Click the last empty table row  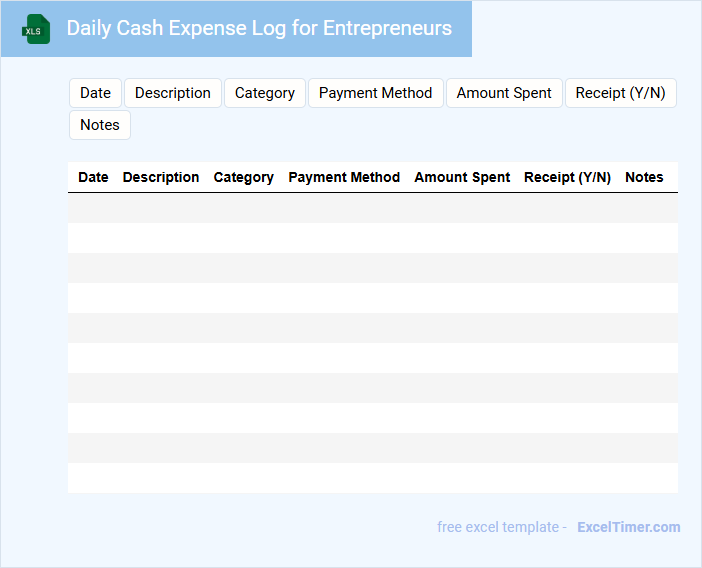[x=372, y=478]
